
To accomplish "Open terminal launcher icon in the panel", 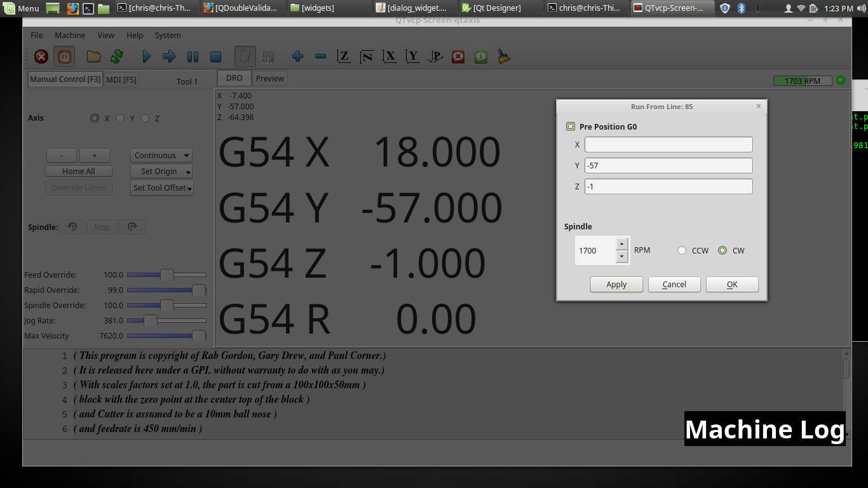I will coord(89,8).
